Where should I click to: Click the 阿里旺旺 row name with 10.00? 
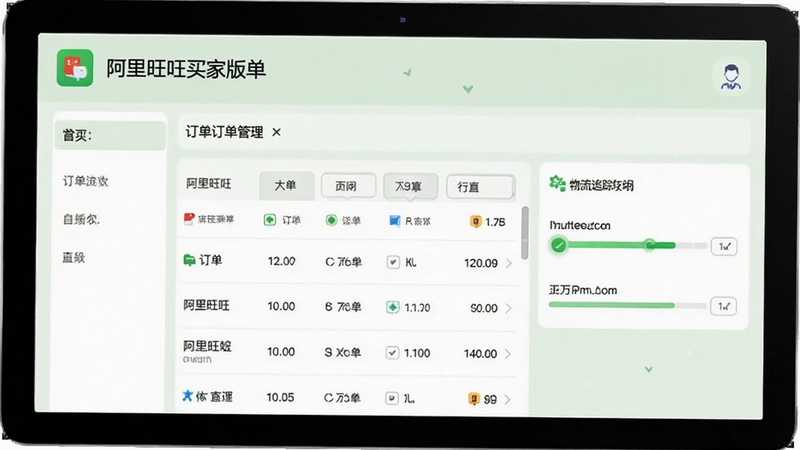(x=207, y=305)
